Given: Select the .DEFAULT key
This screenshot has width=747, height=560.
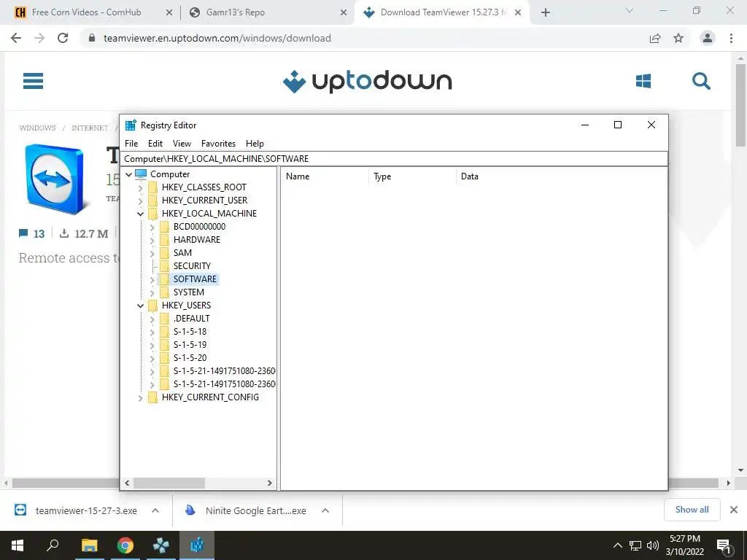Looking at the screenshot, I should coord(191,318).
